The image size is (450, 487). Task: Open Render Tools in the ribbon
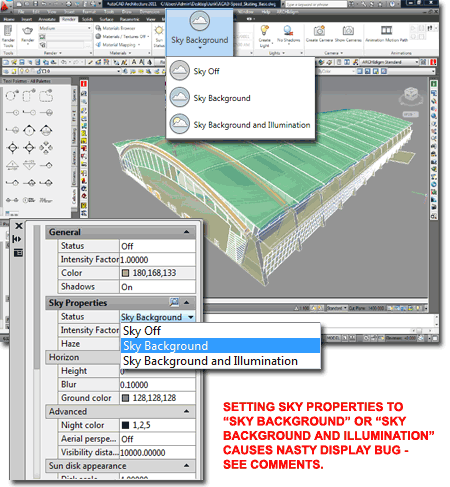tap(8, 35)
